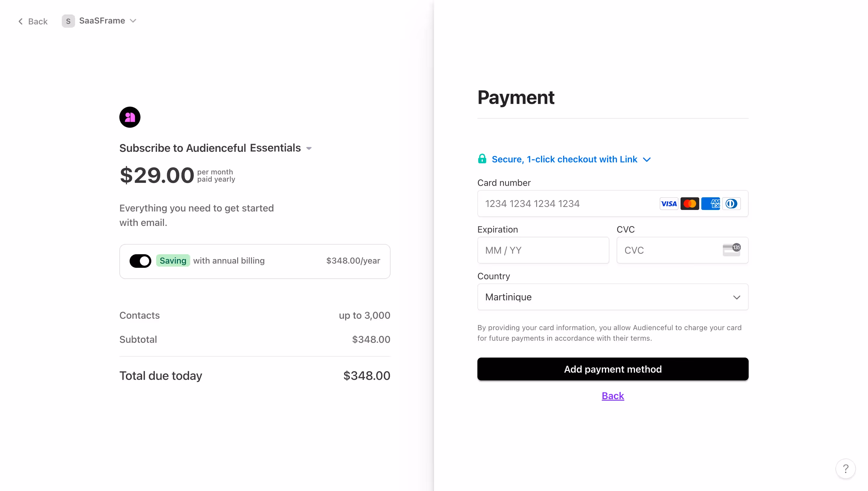Expand the Subscribe to Audienceful Essentials details
This screenshot has width=868, height=491.
pyautogui.click(x=309, y=148)
